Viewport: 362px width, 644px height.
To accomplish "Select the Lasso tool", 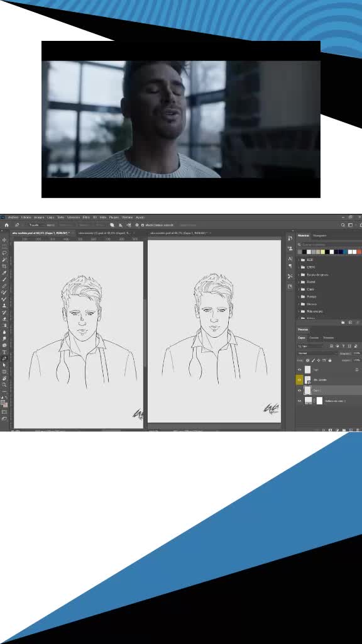I will pyautogui.click(x=4, y=253).
